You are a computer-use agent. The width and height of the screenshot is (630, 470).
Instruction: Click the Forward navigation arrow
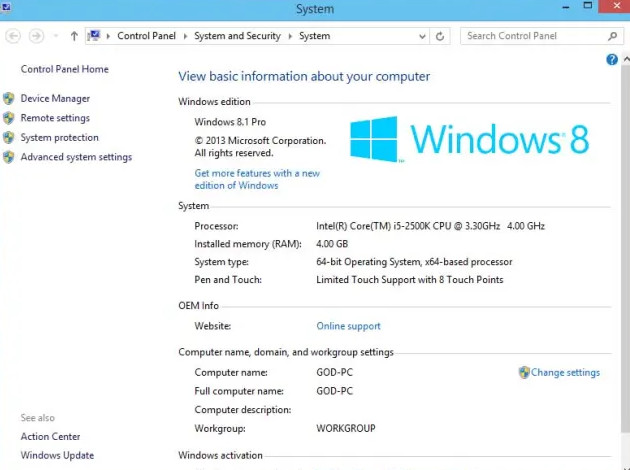coord(36,36)
